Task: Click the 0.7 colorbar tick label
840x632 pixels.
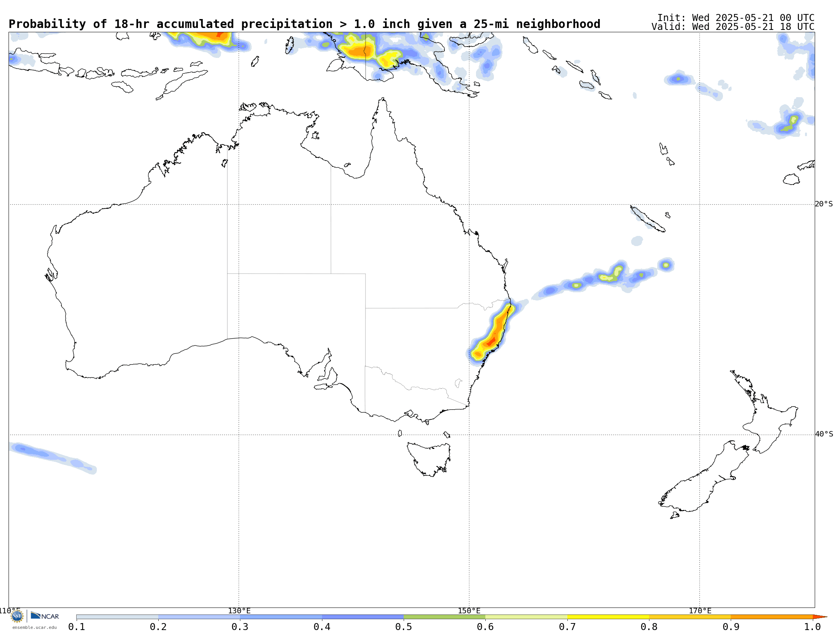Action: click(567, 627)
